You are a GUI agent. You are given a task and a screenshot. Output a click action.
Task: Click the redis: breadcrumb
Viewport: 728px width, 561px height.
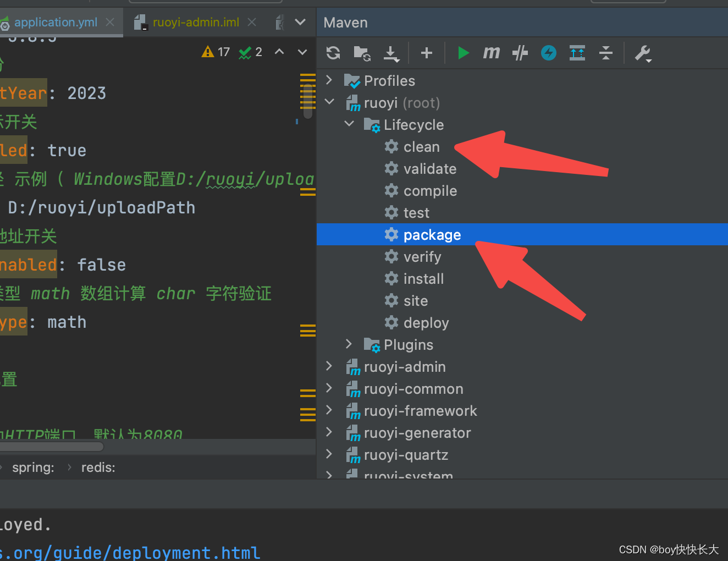coord(98,468)
